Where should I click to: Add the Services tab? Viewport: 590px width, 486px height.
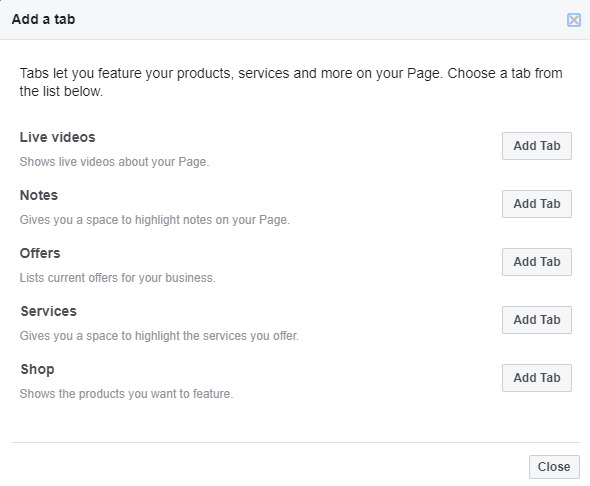click(x=537, y=320)
